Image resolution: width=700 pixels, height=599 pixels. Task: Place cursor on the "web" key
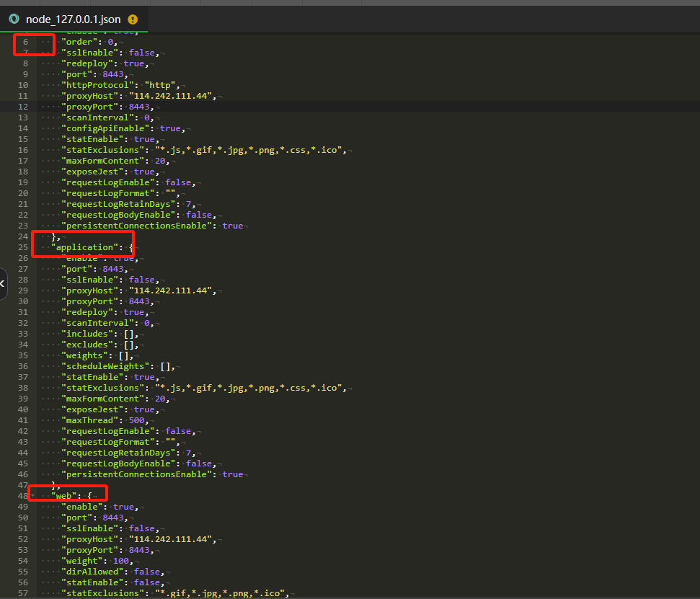click(64, 496)
